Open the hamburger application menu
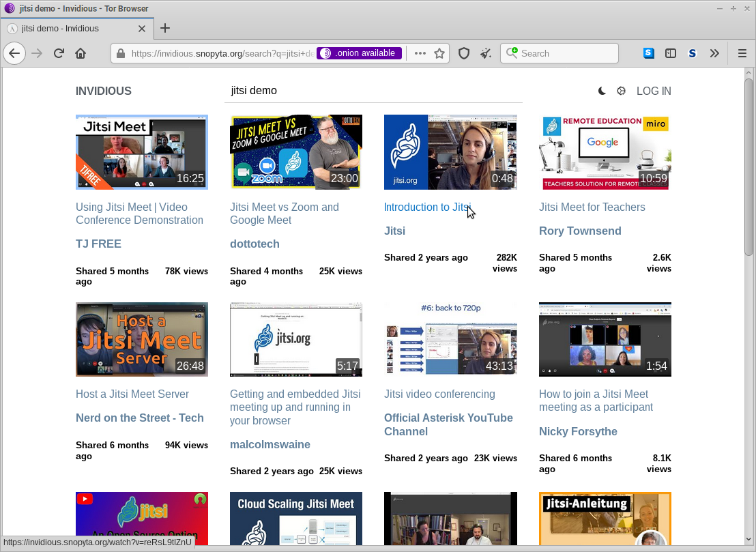The image size is (756, 552). pyautogui.click(x=742, y=53)
